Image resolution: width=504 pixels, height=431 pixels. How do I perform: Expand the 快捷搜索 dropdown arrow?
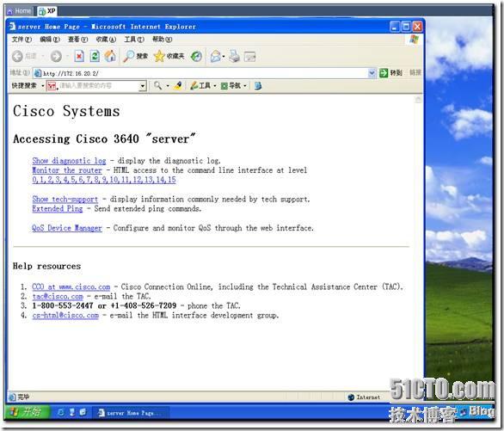[43, 86]
